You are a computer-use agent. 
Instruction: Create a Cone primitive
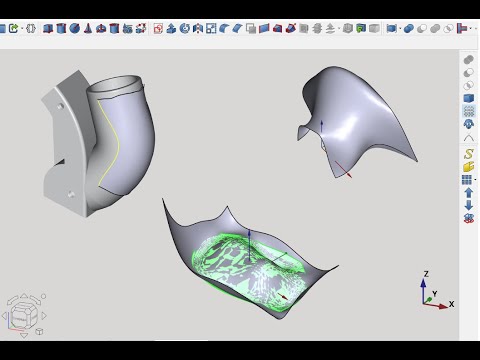[88, 28]
